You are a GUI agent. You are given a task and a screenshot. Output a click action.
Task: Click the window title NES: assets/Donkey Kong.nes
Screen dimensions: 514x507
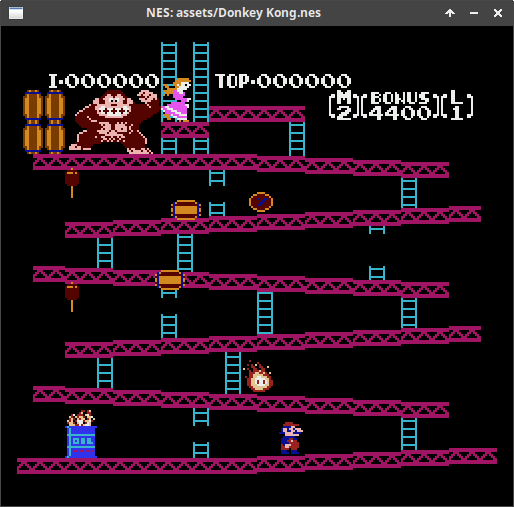tap(233, 13)
